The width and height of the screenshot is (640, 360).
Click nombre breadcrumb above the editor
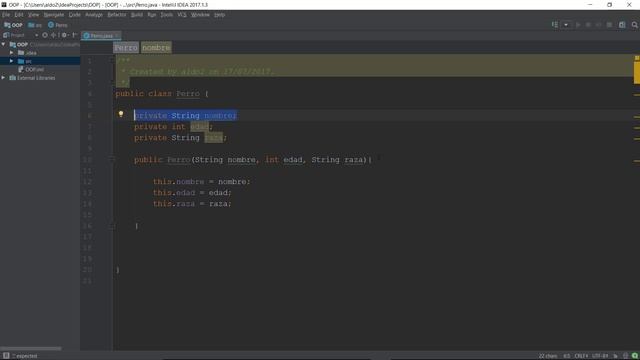point(156,48)
